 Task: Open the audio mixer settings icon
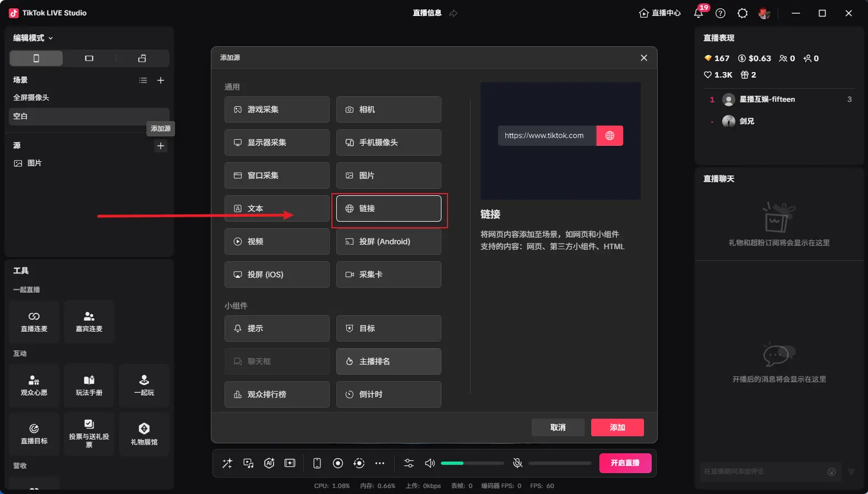coord(409,463)
